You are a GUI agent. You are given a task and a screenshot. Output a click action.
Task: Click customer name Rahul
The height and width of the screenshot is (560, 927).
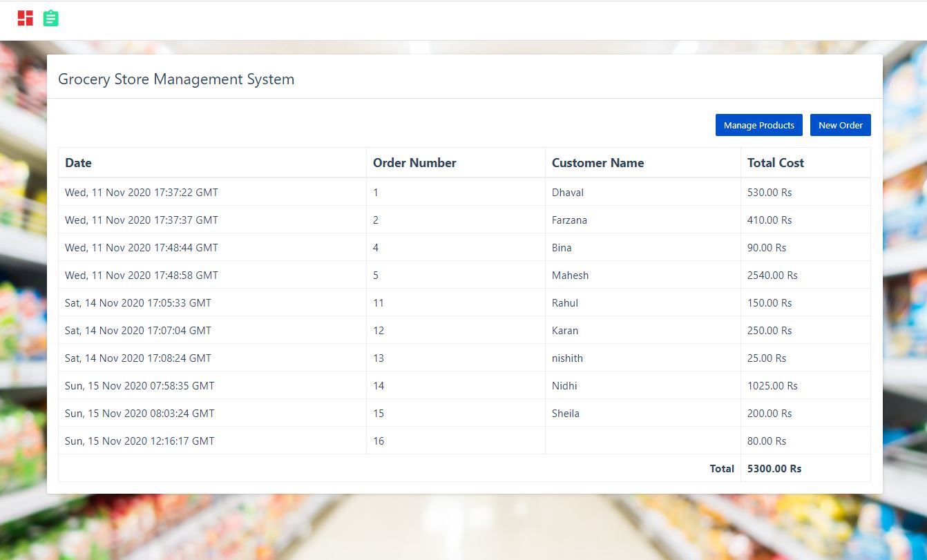click(565, 303)
